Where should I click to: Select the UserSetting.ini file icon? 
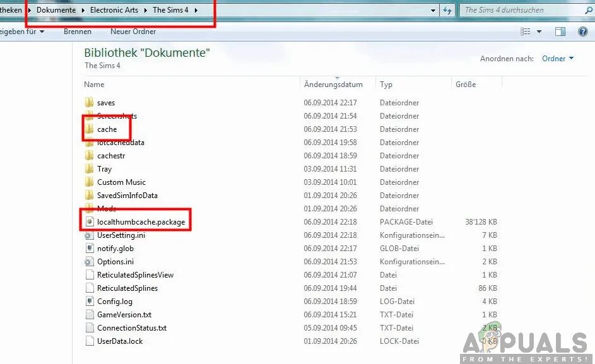coord(89,235)
